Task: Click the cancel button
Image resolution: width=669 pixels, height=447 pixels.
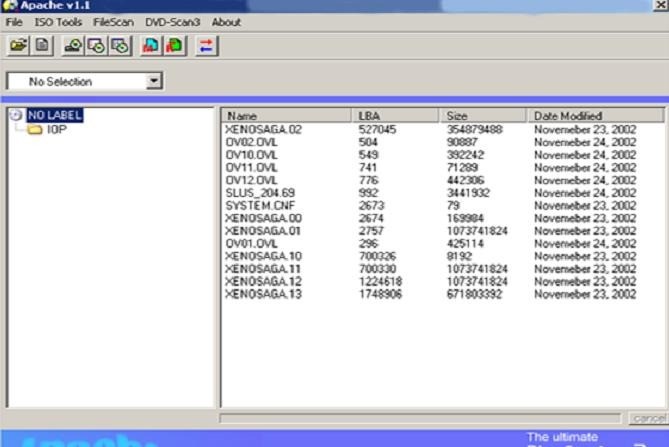Action: click(x=649, y=418)
